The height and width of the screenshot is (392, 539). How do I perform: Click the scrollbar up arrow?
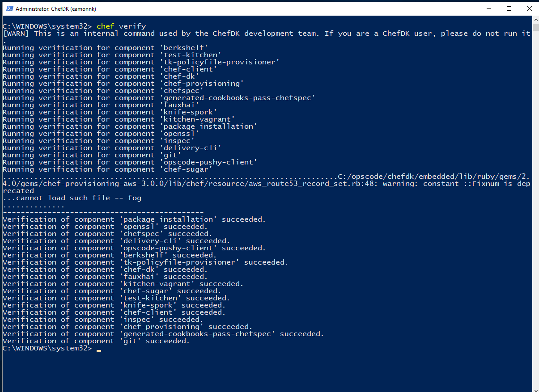[x=535, y=19]
